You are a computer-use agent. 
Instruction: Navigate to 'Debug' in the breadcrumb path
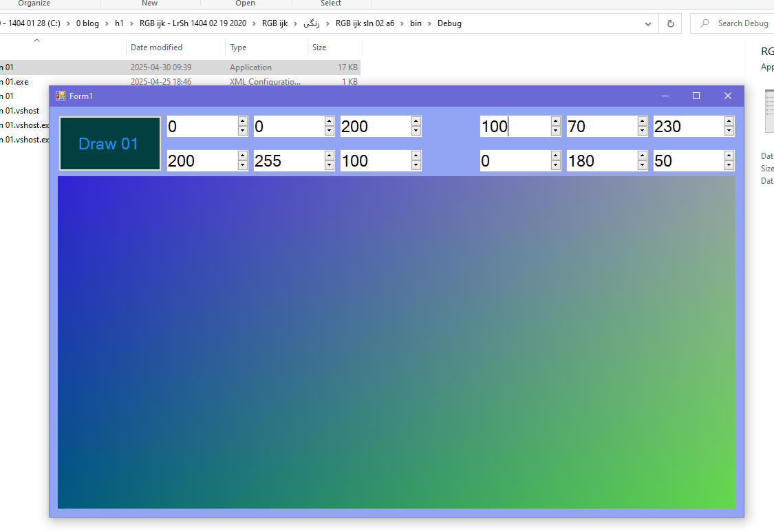coord(449,23)
